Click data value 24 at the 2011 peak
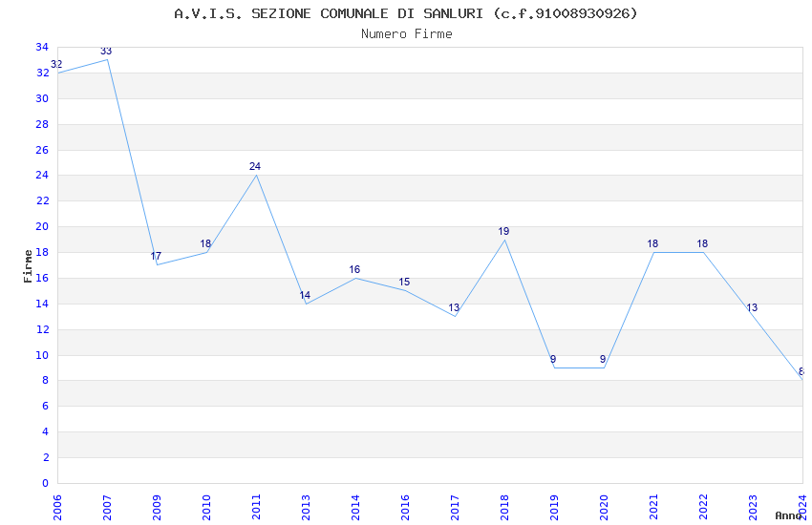This screenshot has width=812, height=525. point(255,166)
